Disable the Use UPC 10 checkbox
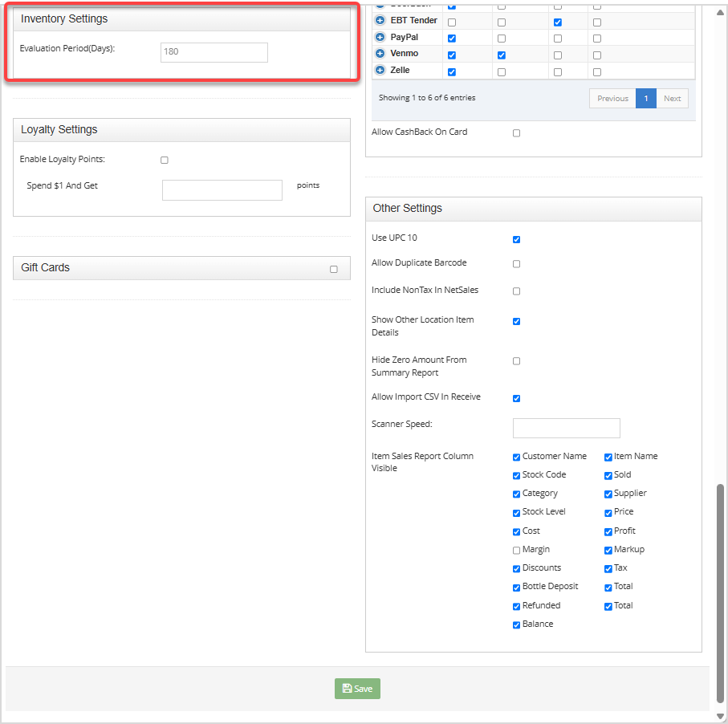Image resolution: width=728 pixels, height=724 pixels. [516, 238]
